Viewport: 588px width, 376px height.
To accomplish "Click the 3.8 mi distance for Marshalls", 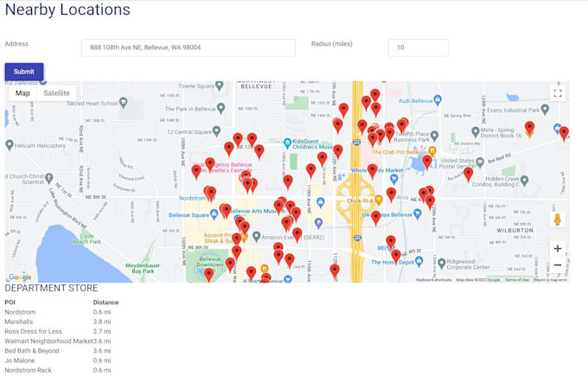I will click(x=102, y=322).
